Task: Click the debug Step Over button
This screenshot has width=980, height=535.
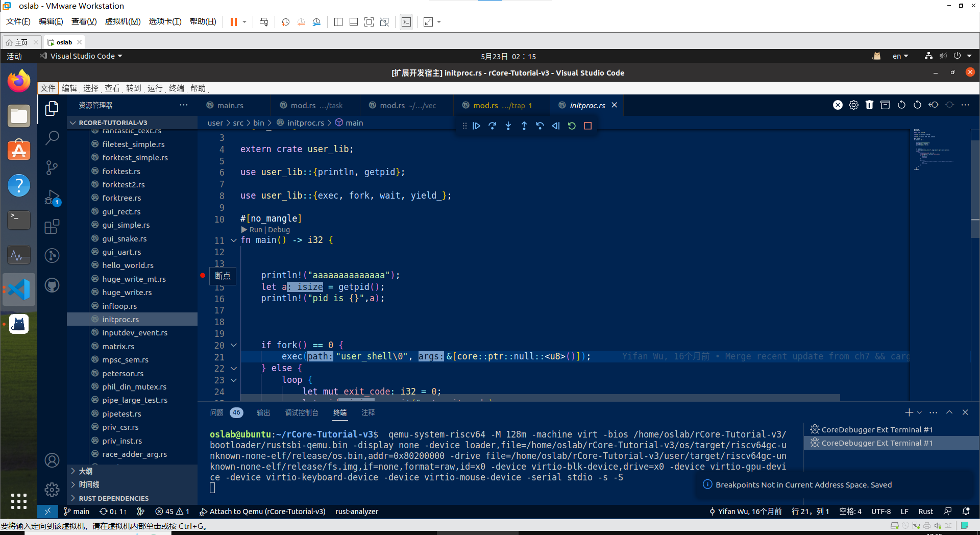Action: point(492,126)
